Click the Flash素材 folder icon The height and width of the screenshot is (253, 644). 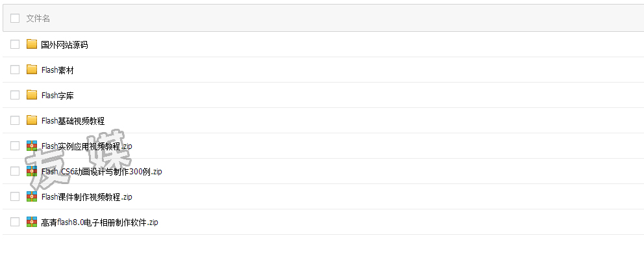32,70
